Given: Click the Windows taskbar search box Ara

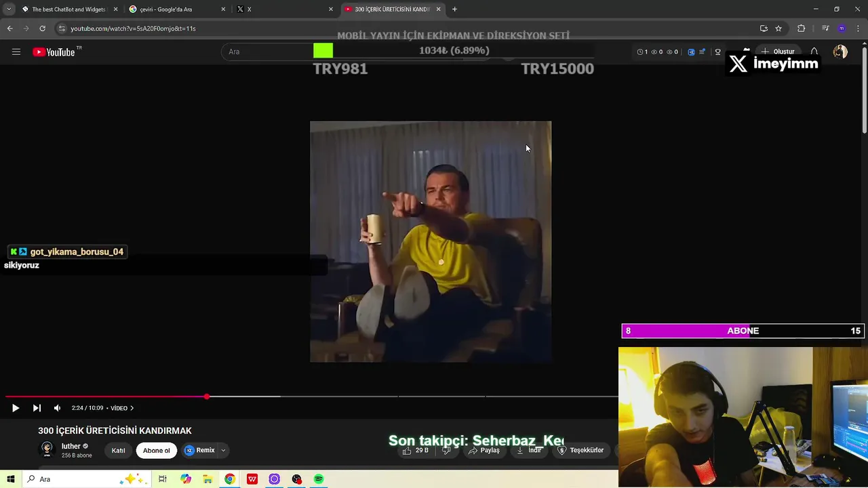Looking at the screenshot, I should [x=86, y=479].
